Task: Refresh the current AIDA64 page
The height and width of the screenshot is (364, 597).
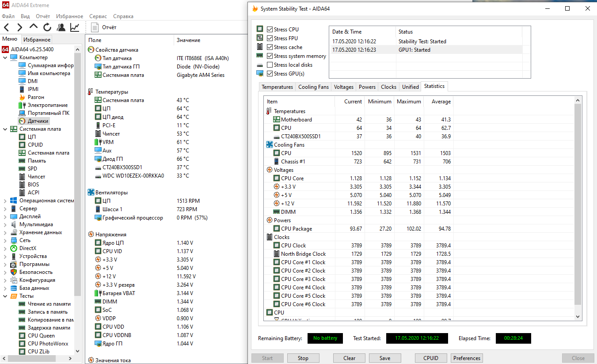Action: [47, 27]
